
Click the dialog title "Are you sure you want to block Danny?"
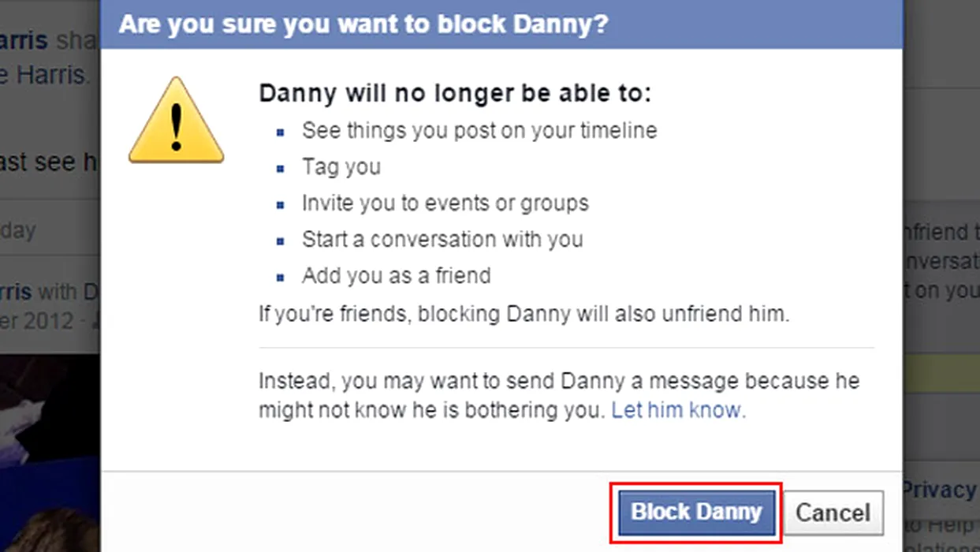[363, 24]
